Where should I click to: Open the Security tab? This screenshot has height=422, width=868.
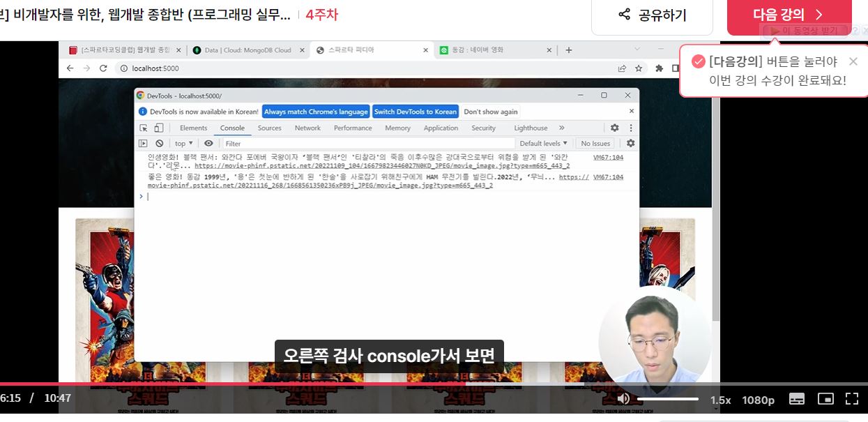click(483, 128)
